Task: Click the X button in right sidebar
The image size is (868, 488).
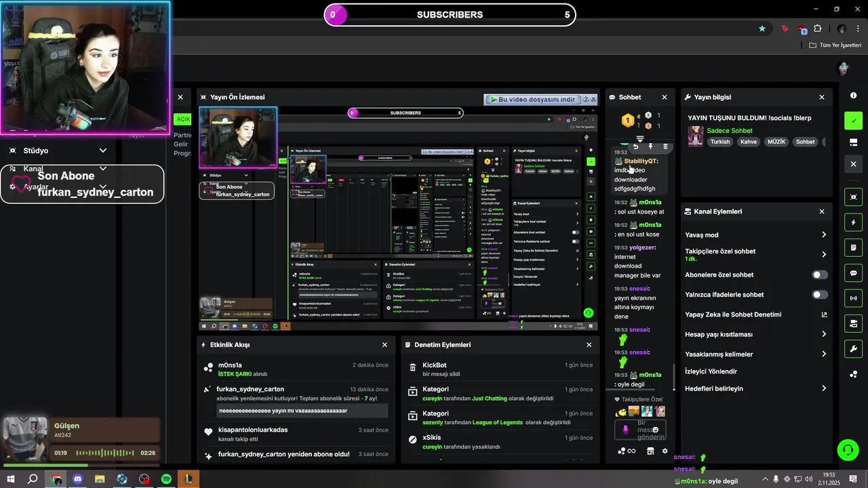Action: (x=853, y=164)
